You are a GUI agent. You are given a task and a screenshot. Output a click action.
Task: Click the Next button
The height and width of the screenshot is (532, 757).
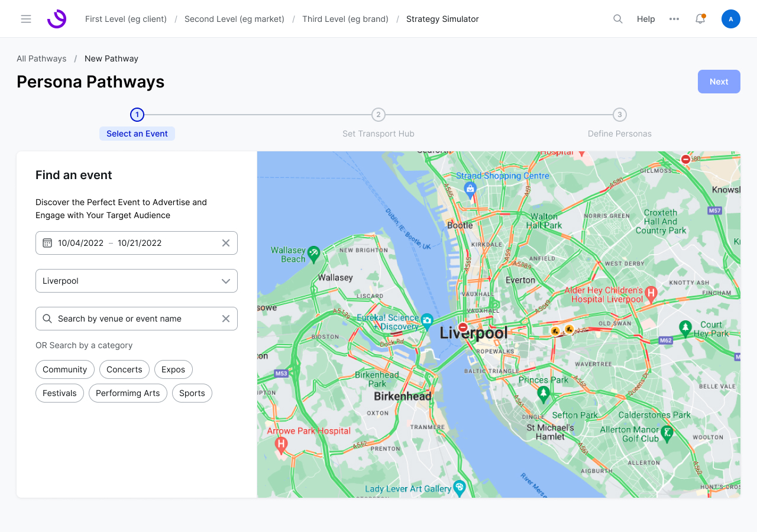719,82
